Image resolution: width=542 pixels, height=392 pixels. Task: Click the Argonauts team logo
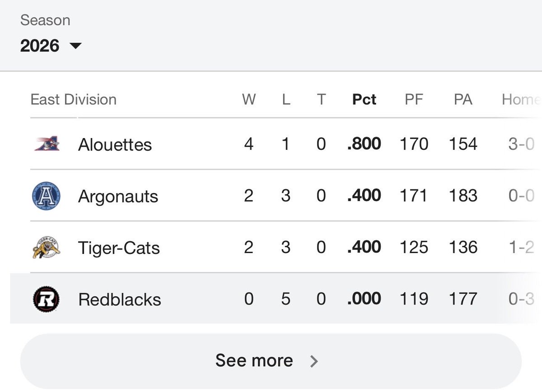[47, 196]
